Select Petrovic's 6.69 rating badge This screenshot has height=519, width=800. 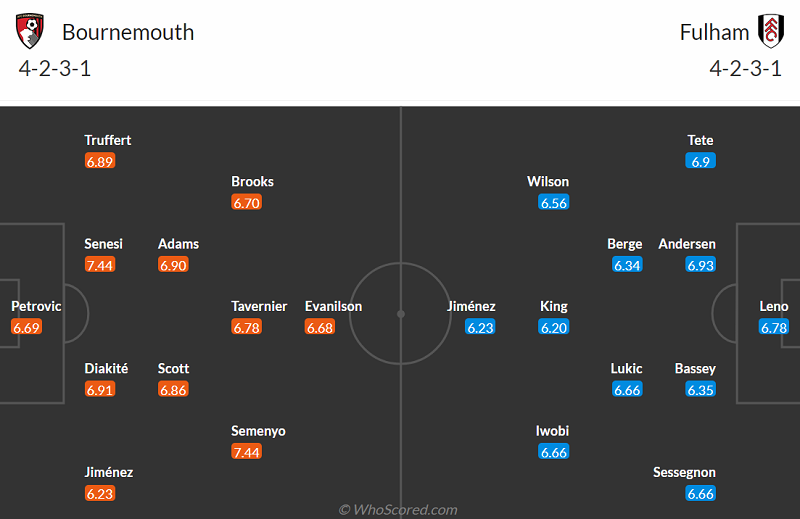27,327
